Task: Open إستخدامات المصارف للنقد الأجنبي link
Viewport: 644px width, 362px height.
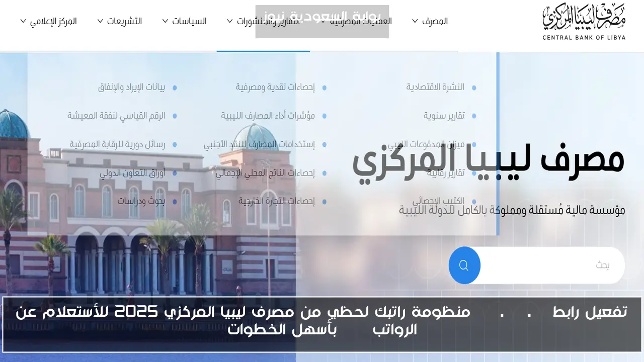Action: click(259, 144)
